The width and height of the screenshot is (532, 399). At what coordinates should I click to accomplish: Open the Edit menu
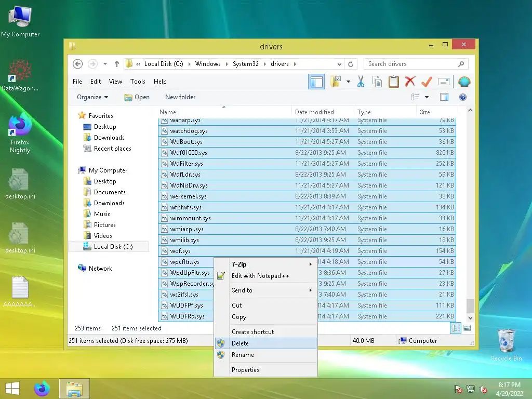(x=96, y=82)
